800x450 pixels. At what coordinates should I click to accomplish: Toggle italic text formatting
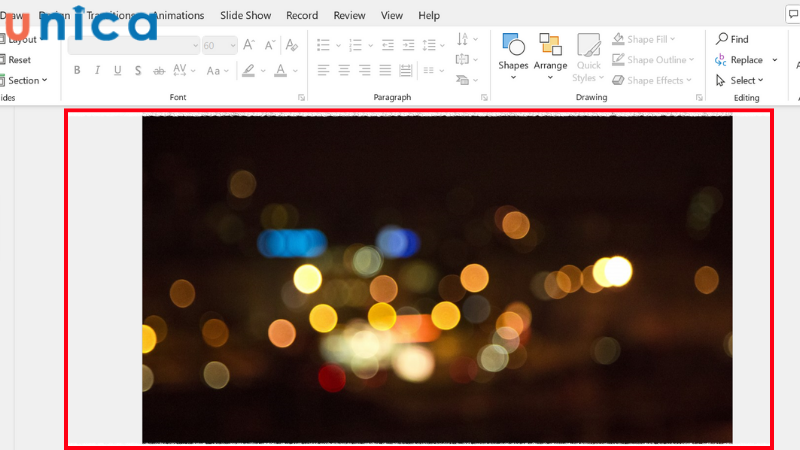[97, 70]
